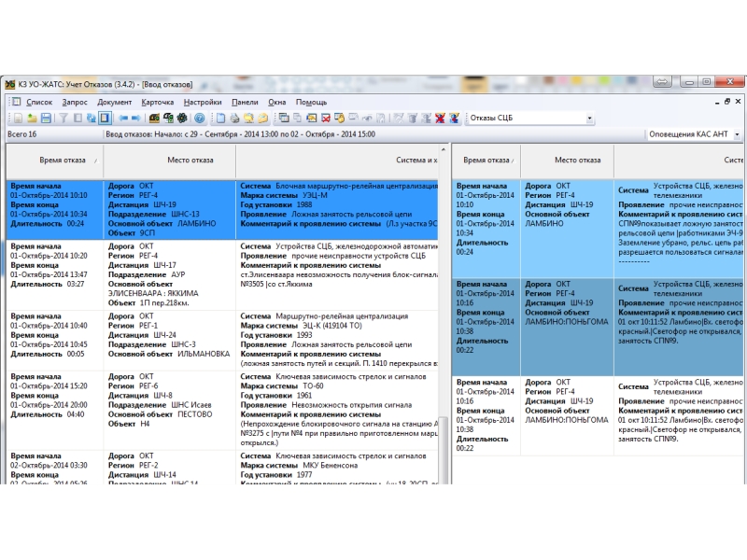Click the blue floppy disk save icon

46,119
